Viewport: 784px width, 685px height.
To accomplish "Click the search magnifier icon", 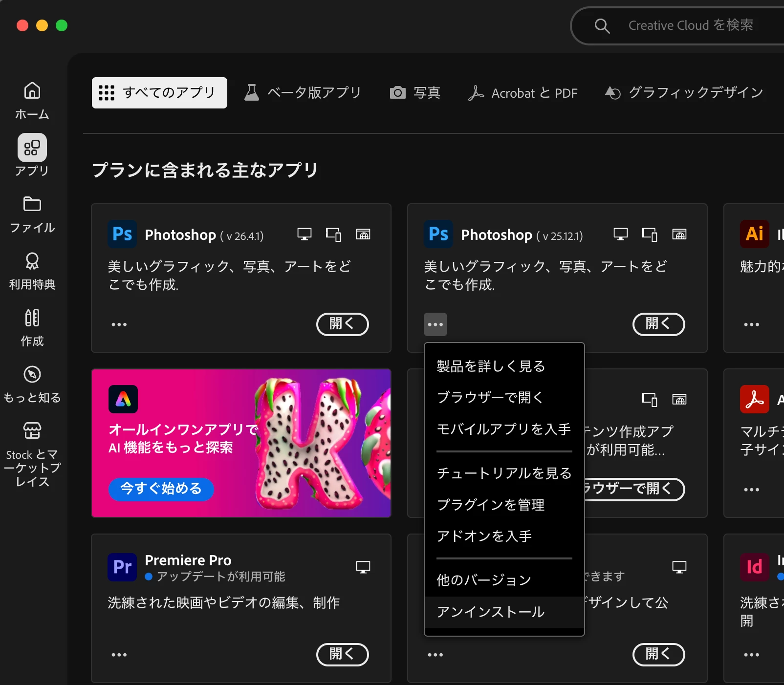I will [x=602, y=26].
